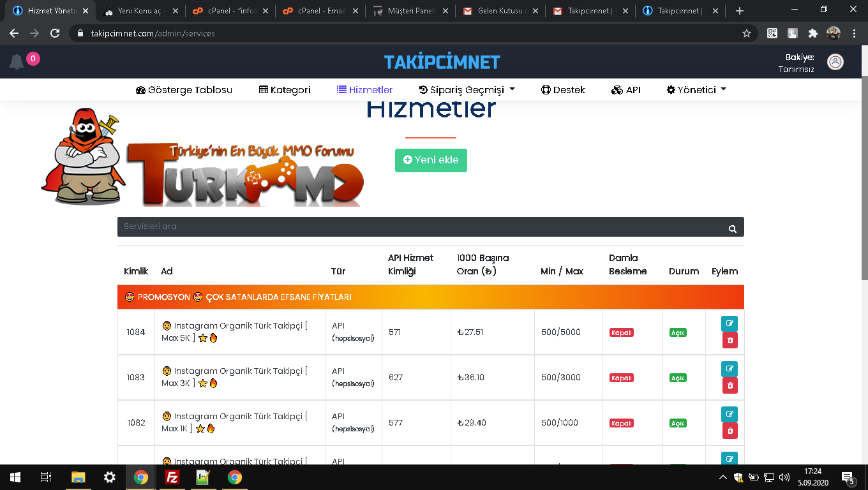Image resolution: width=868 pixels, height=490 pixels.
Task: Bookmark this page with the star icon
Action: pos(747,33)
